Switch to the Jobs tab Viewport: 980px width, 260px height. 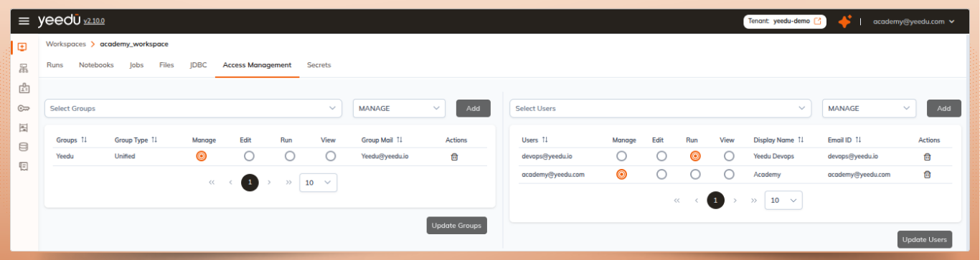pos(136,65)
